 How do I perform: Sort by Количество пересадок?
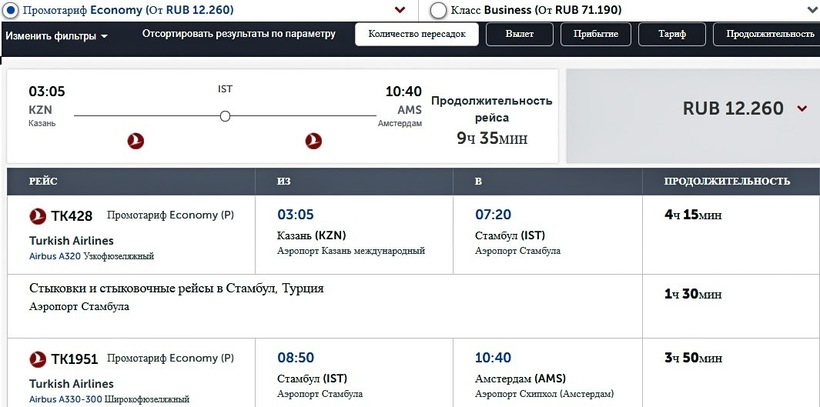tap(417, 34)
